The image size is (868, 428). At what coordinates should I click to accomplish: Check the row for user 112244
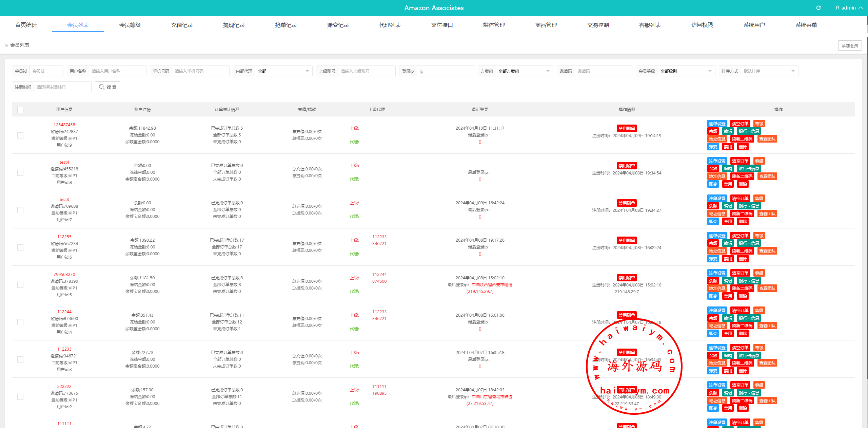20,322
